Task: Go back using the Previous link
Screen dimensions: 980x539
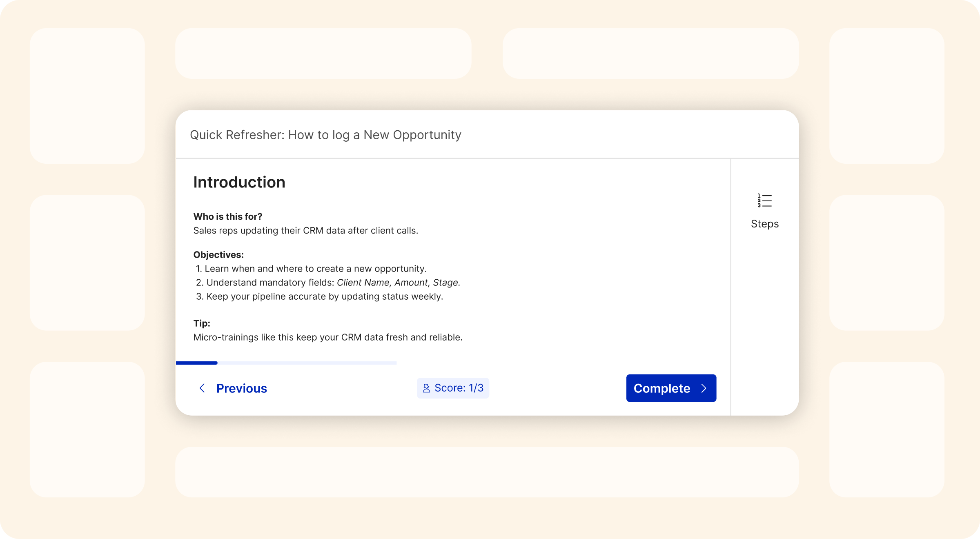Action: click(x=241, y=388)
